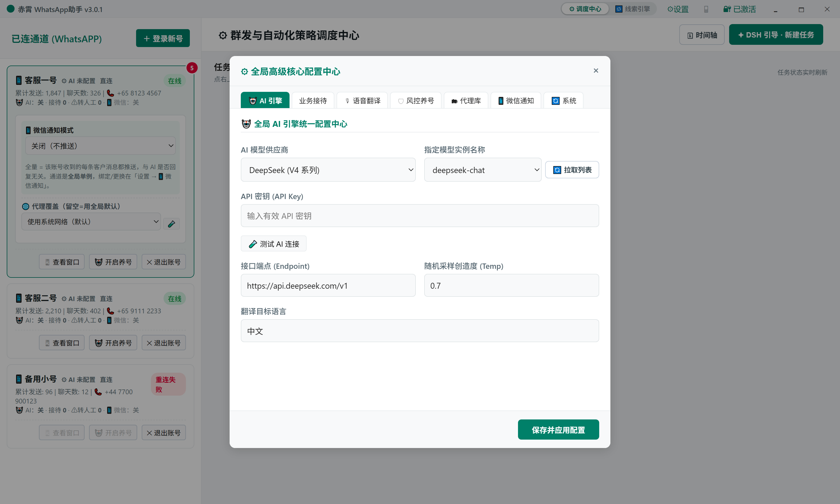This screenshot has height=504, width=840.
Task: Click phone number +65 8123 4567
Action: point(139,93)
